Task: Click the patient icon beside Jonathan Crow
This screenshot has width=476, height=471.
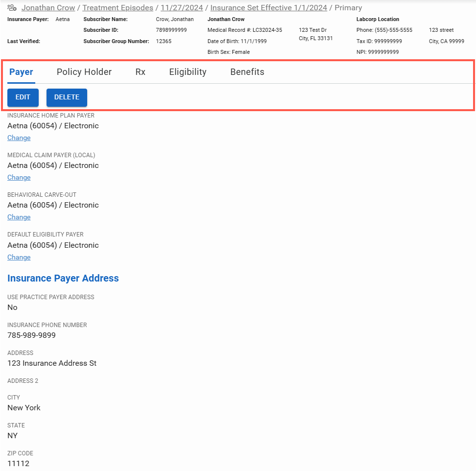Action: coord(12,8)
